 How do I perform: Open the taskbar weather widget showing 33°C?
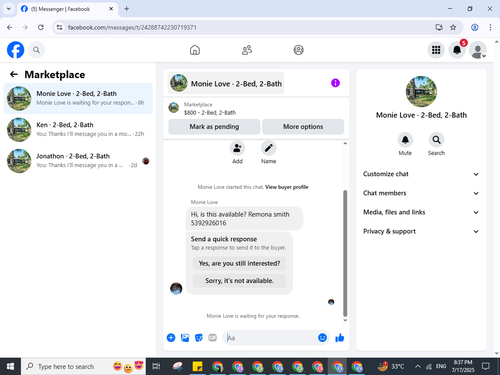[x=391, y=366]
